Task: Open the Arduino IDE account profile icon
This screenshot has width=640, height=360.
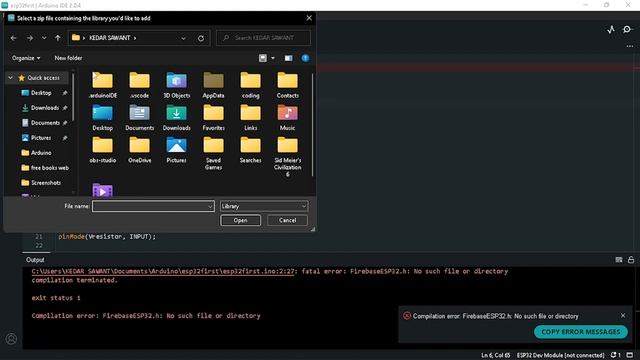Action: pos(11,338)
